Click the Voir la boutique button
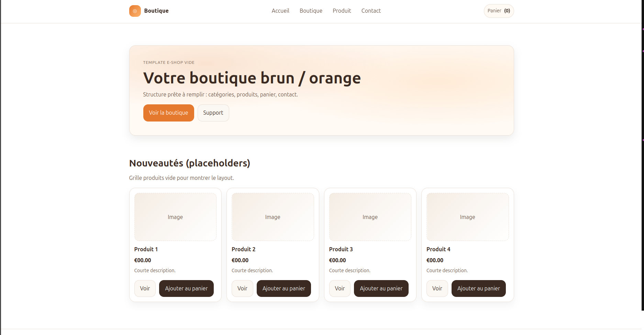 click(x=168, y=113)
